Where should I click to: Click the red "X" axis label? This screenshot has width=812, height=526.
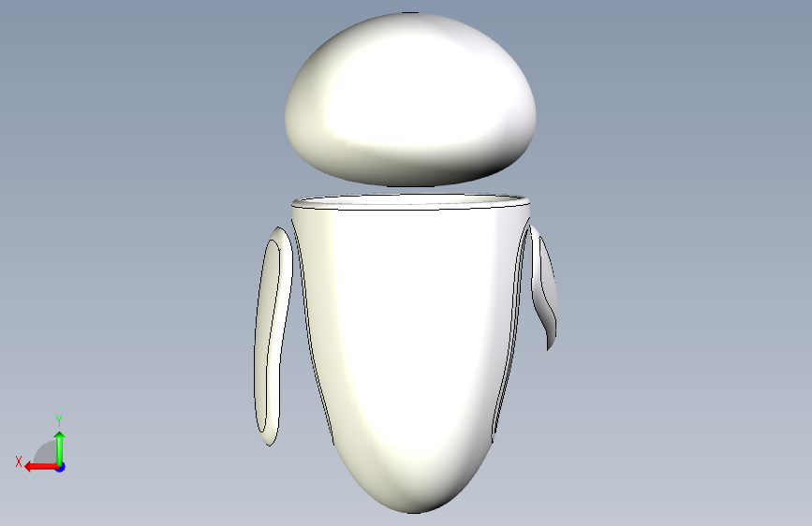(x=19, y=461)
